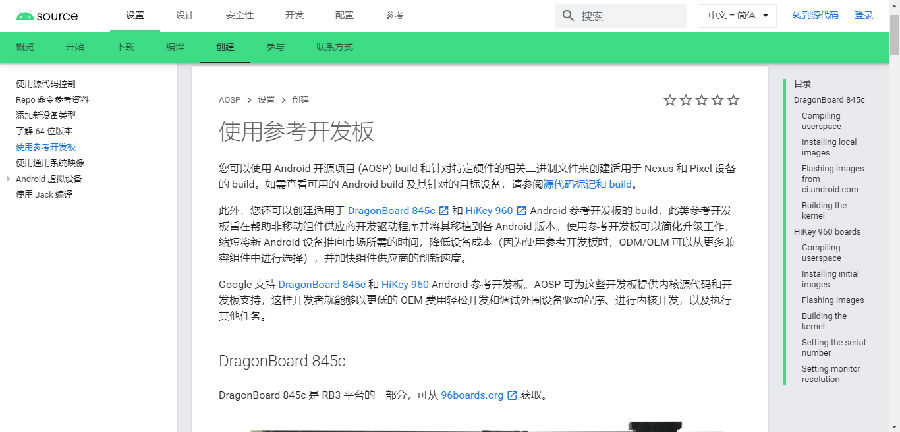Jump to DragonBoard 845c in table of contents
Viewport: 900px width, 432px height.
[x=829, y=100]
